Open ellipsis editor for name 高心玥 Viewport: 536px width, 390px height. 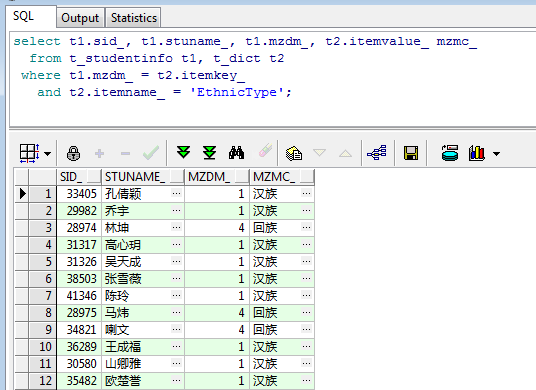pos(176,244)
